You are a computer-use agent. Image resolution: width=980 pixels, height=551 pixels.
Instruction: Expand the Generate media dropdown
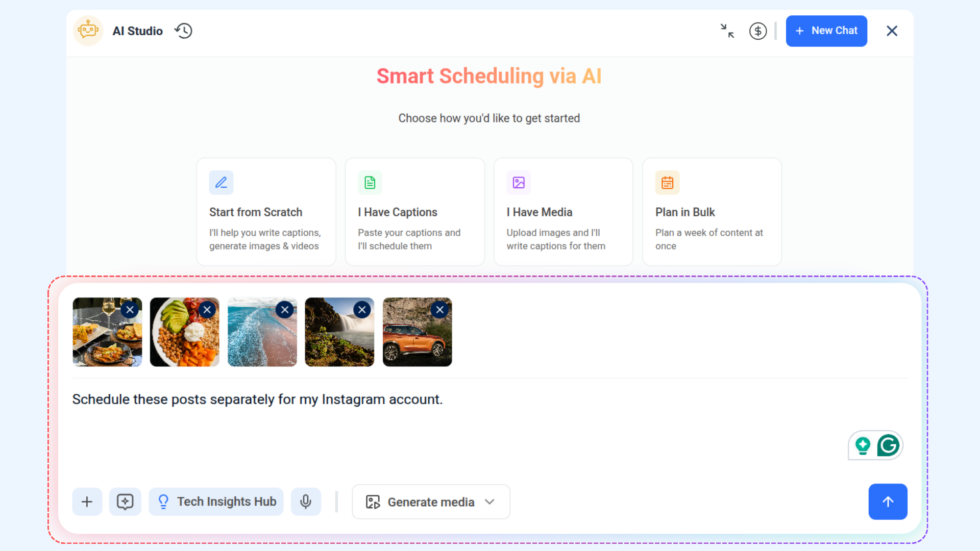[x=431, y=502]
